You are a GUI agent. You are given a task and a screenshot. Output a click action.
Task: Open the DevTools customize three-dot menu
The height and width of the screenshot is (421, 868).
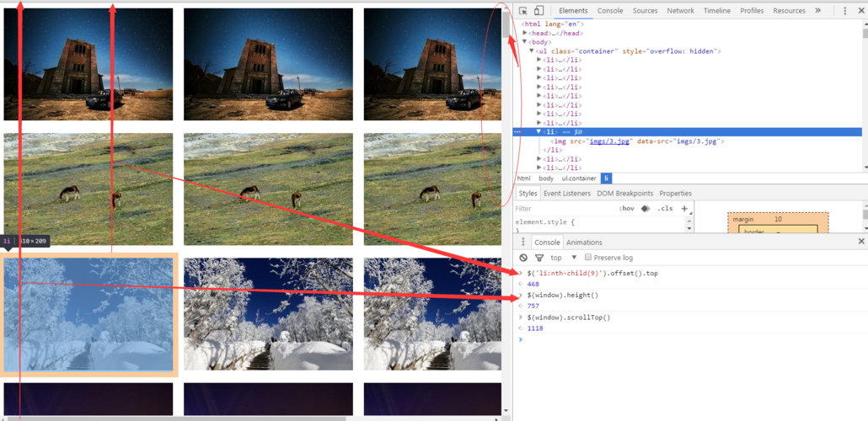[x=844, y=10]
